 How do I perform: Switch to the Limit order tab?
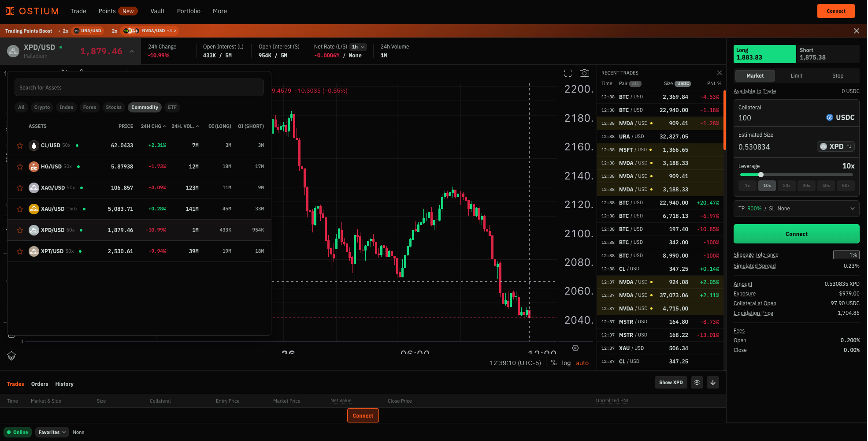click(796, 76)
